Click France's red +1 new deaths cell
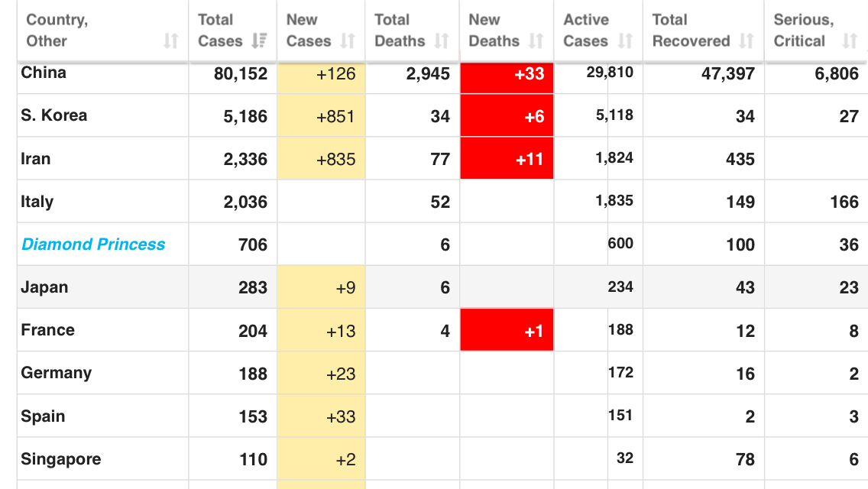This screenshot has width=868, height=489. [x=507, y=331]
